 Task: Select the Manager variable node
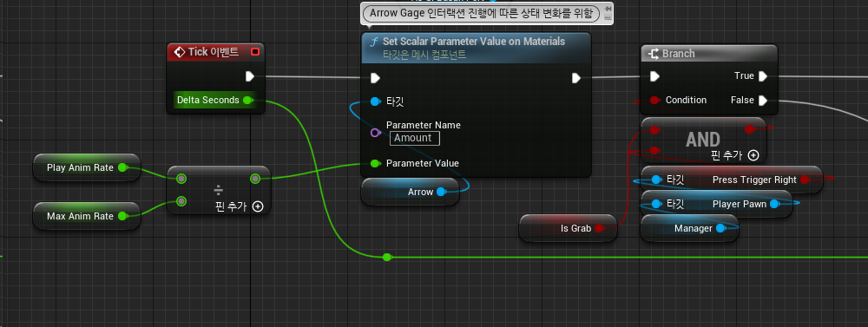(x=689, y=228)
